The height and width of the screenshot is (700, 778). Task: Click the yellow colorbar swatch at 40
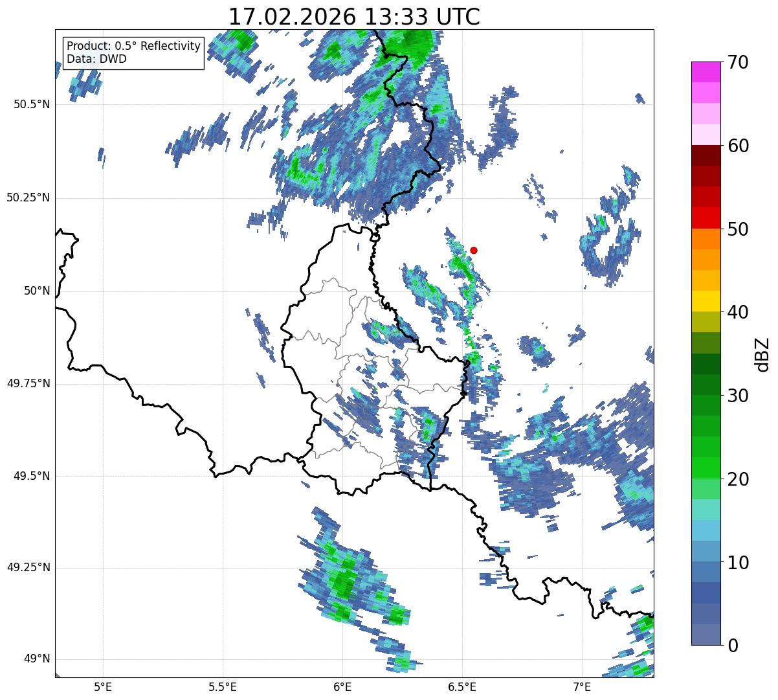706,301
